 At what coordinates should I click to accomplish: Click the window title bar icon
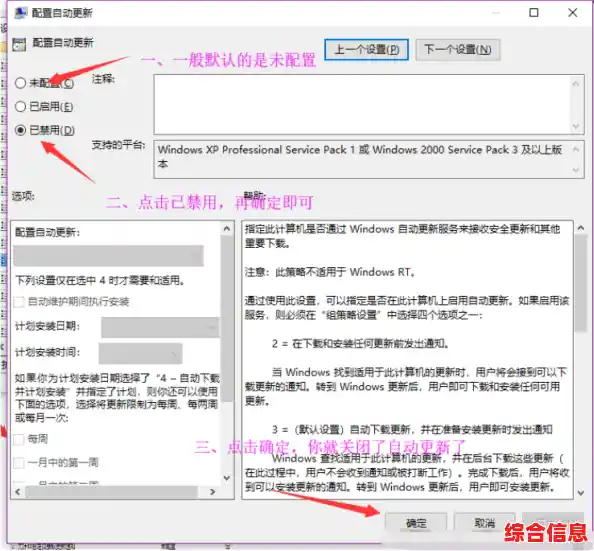pyautogui.click(x=20, y=13)
